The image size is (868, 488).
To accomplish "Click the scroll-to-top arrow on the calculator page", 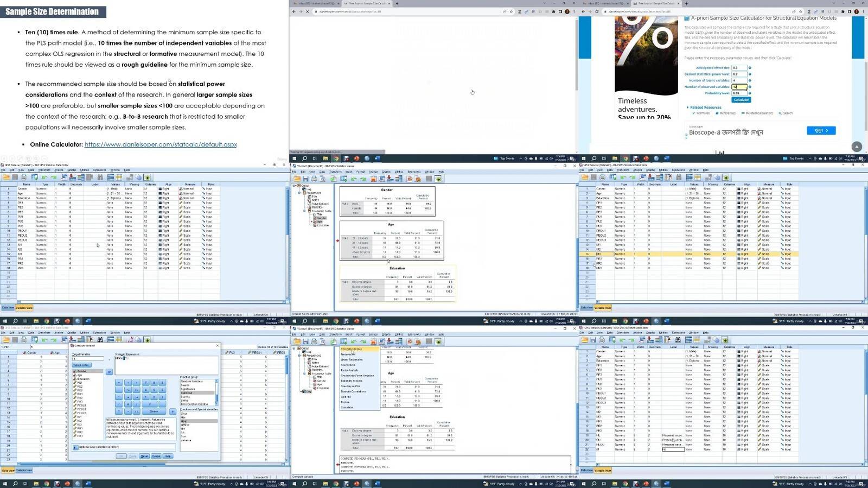I will click(x=857, y=147).
